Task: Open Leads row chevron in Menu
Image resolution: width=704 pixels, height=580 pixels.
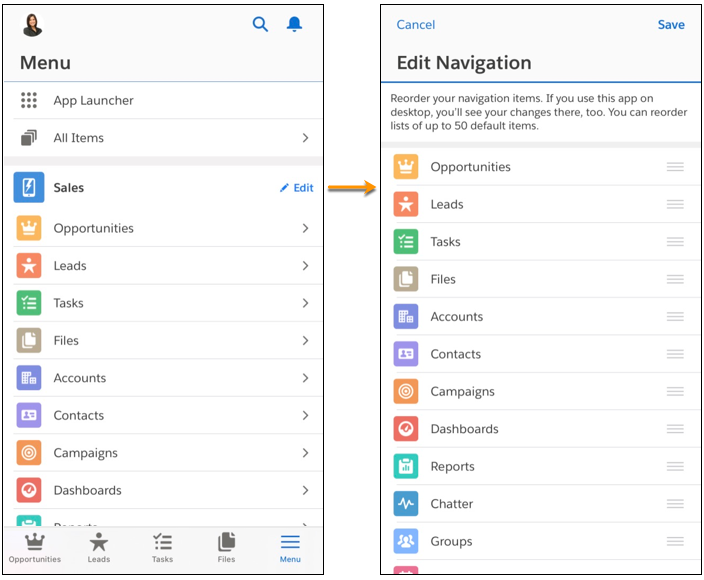Action: pyautogui.click(x=305, y=265)
